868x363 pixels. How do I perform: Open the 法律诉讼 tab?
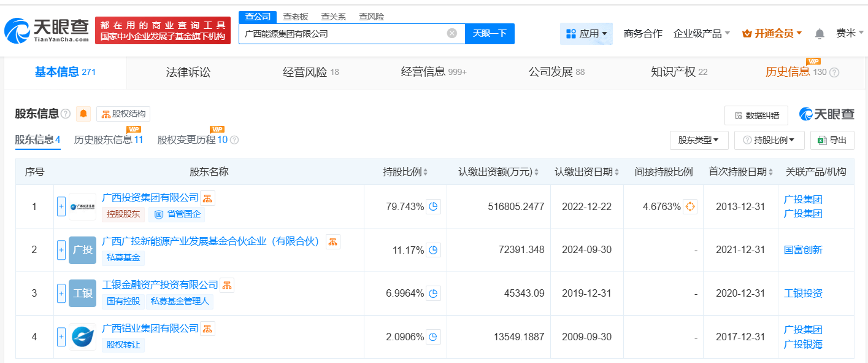tap(188, 72)
